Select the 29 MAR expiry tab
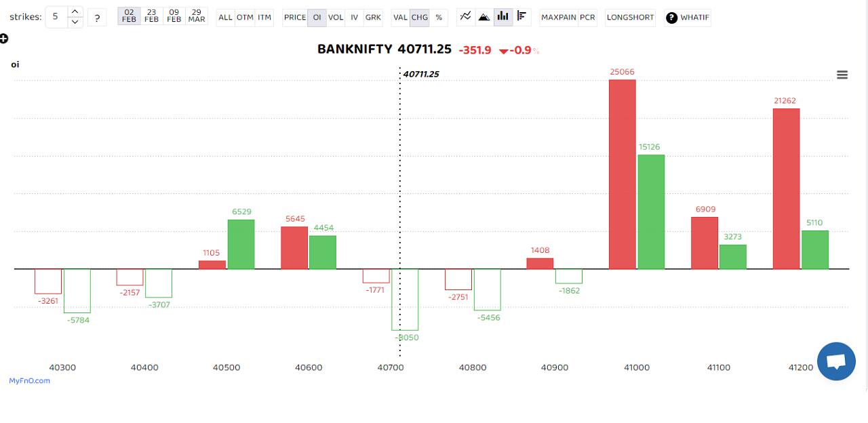 coord(197,17)
